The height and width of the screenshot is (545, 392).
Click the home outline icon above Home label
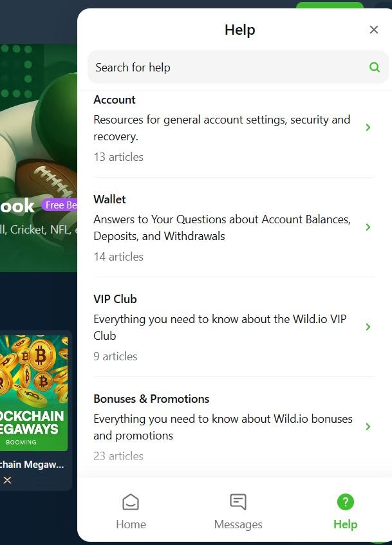pyautogui.click(x=131, y=501)
